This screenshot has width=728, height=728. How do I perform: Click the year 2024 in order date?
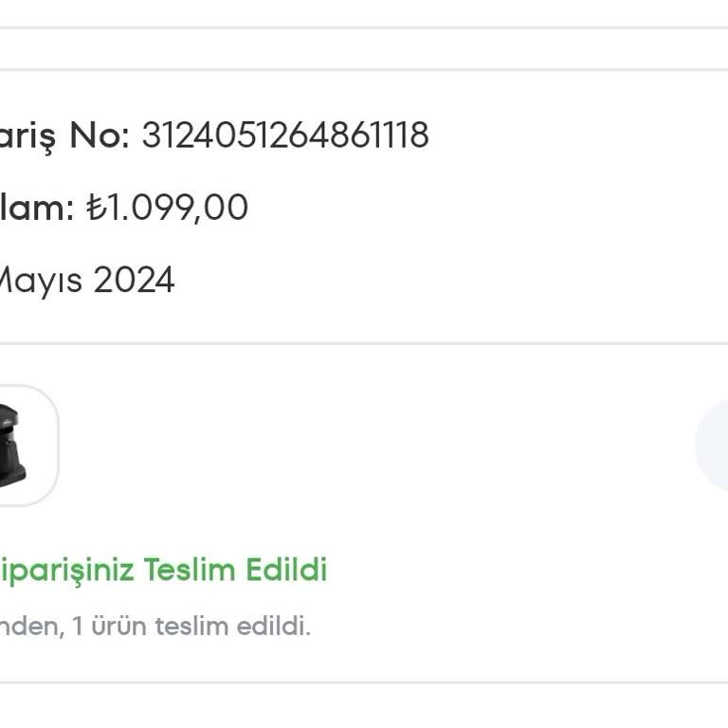(x=134, y=280)
